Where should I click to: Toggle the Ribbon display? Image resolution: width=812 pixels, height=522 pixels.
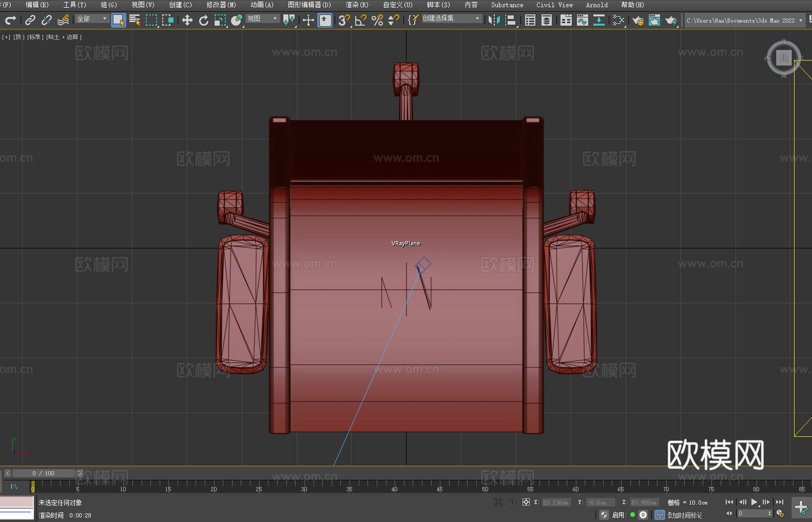(566, 20)
